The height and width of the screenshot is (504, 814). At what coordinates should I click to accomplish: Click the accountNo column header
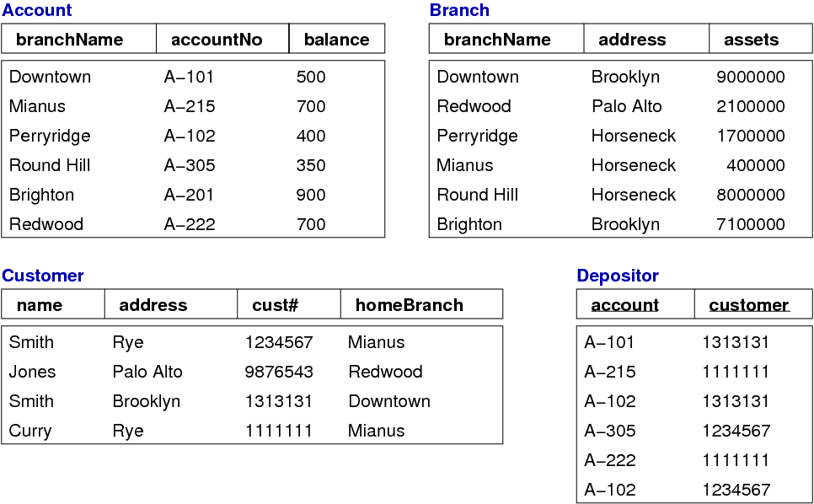coord(217,40)
